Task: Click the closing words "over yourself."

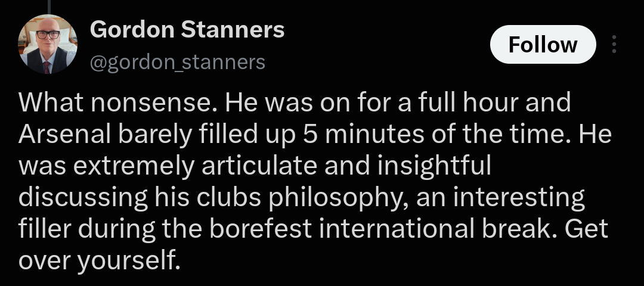Action: (100, 262)
